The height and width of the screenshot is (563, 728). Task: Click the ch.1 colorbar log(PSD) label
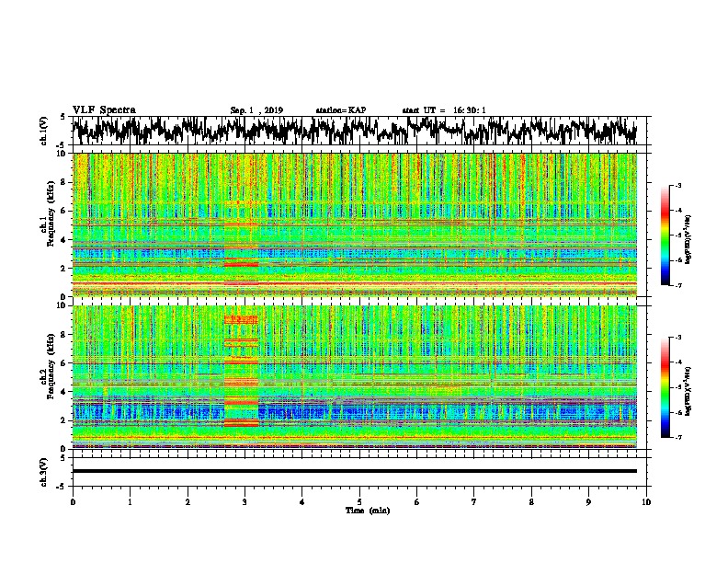point(688,240)
